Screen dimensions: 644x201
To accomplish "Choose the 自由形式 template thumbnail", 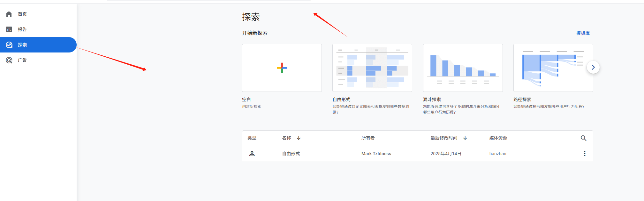I will [372, 68].
